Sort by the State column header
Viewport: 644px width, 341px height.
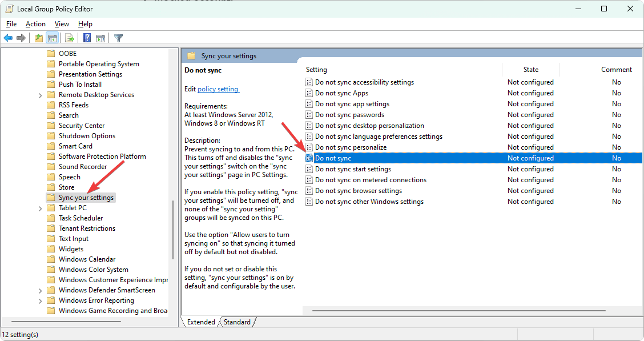530,70
